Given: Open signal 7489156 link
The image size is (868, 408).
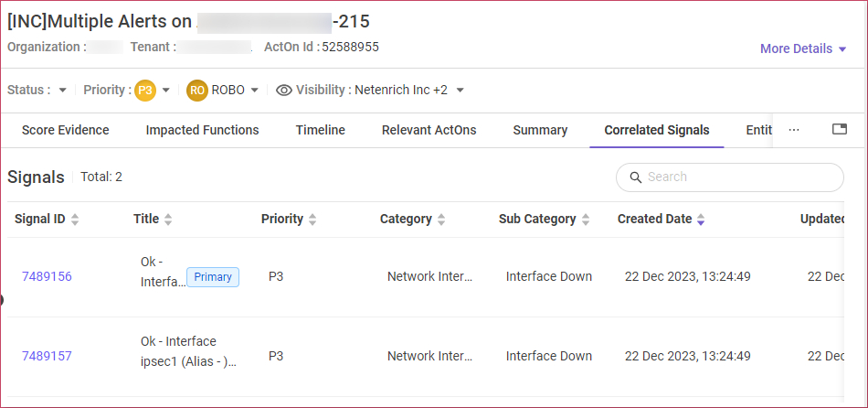Looking at the screenshot, I should (x=47, y=276).
